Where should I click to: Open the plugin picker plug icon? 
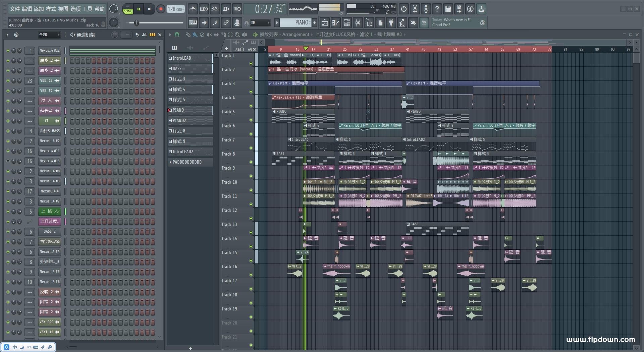tap(391, 23)
